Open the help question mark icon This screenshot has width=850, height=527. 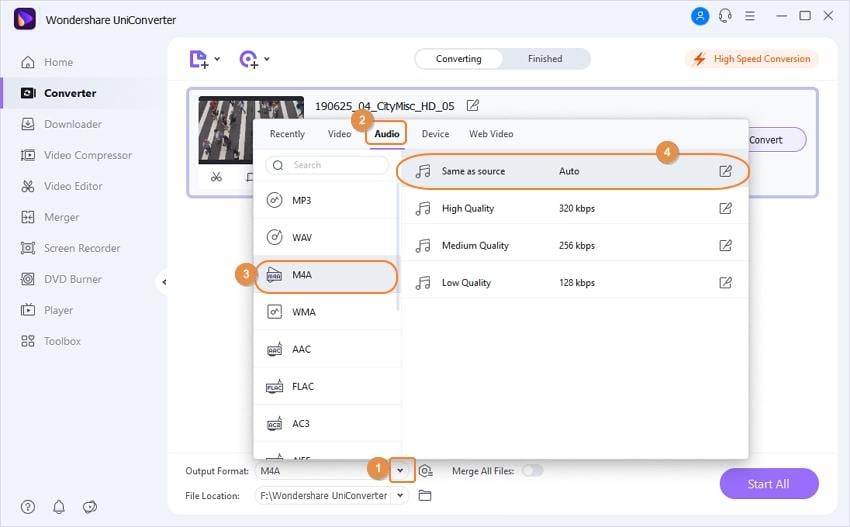point(28,506)
